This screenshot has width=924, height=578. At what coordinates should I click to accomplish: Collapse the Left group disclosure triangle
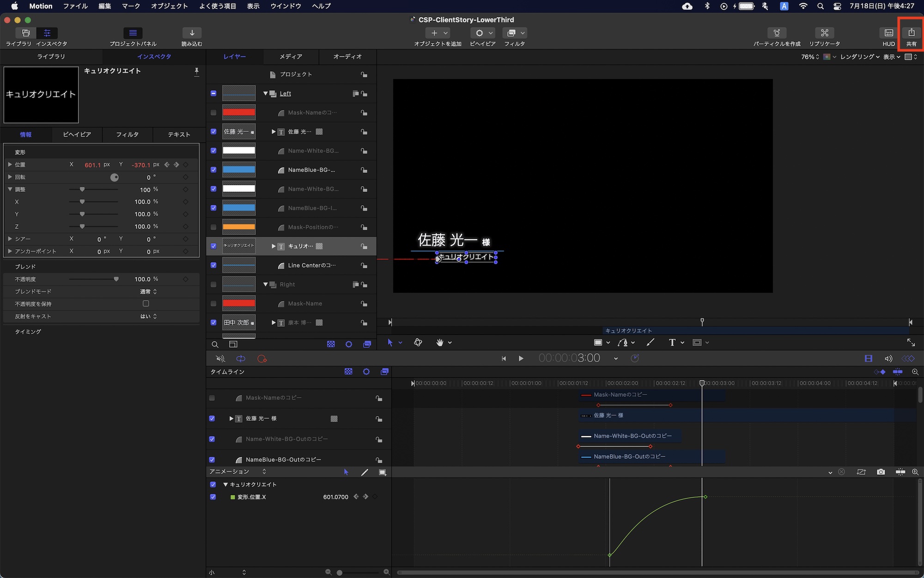point(266,93)
